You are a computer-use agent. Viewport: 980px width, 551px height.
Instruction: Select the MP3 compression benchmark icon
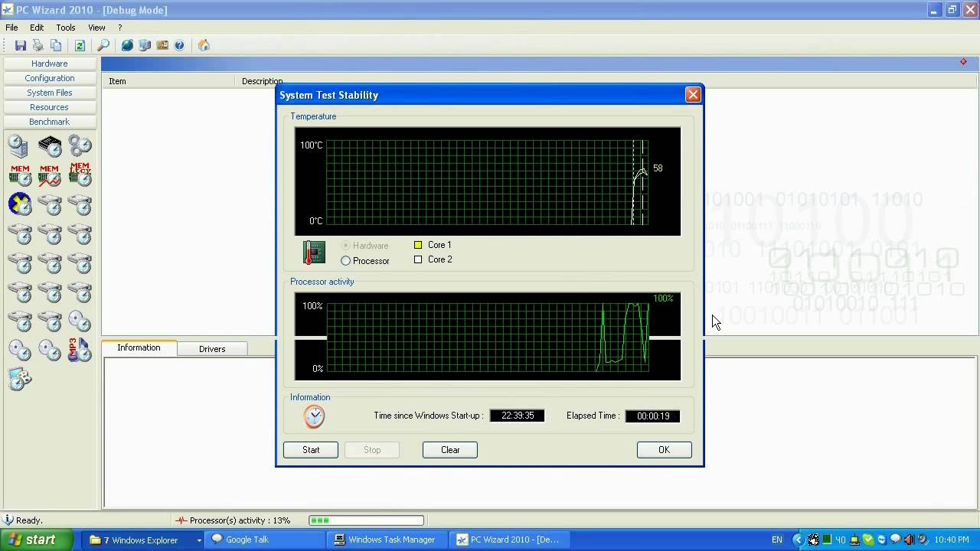click(x=80, y=350)
